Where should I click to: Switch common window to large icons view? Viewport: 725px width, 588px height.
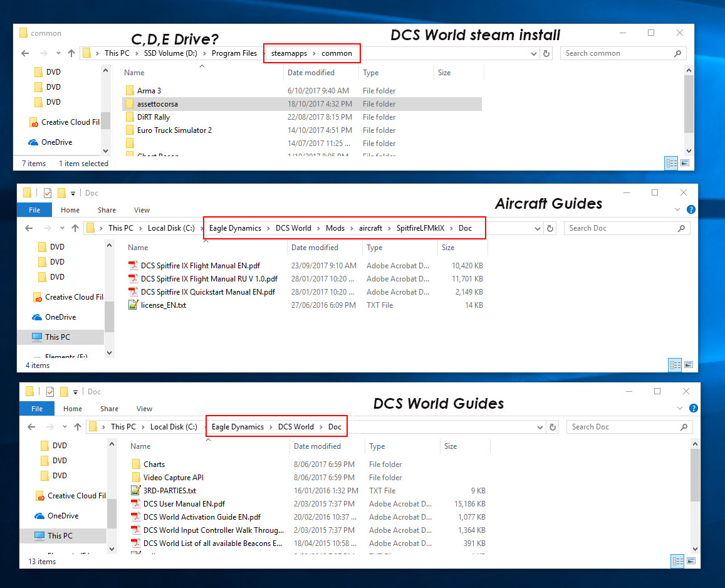(x=685, y=163)
